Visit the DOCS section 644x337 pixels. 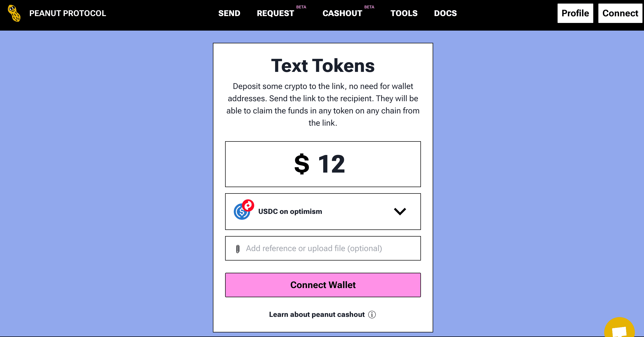445,13
